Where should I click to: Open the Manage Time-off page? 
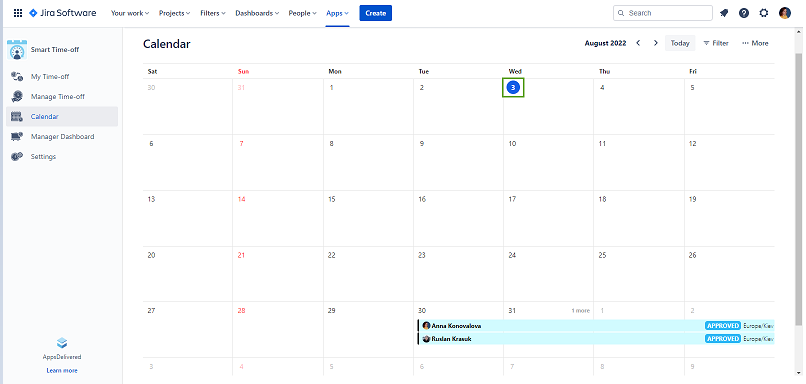[x=58, y=97]
